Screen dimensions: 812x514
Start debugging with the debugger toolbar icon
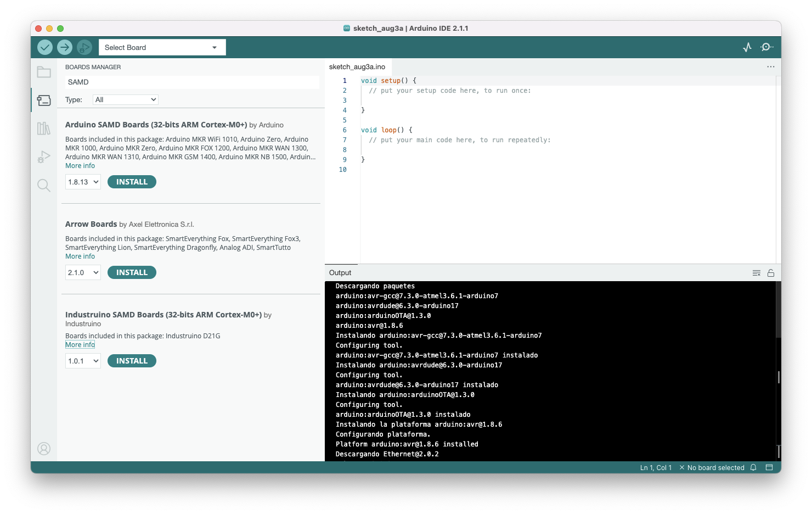tap(84, 47)
